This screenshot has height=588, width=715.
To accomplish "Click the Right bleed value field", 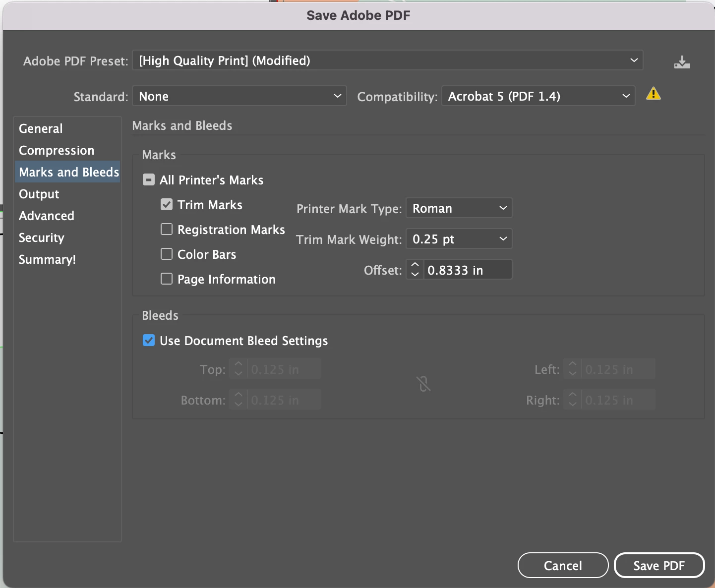I will pos(618,400).
